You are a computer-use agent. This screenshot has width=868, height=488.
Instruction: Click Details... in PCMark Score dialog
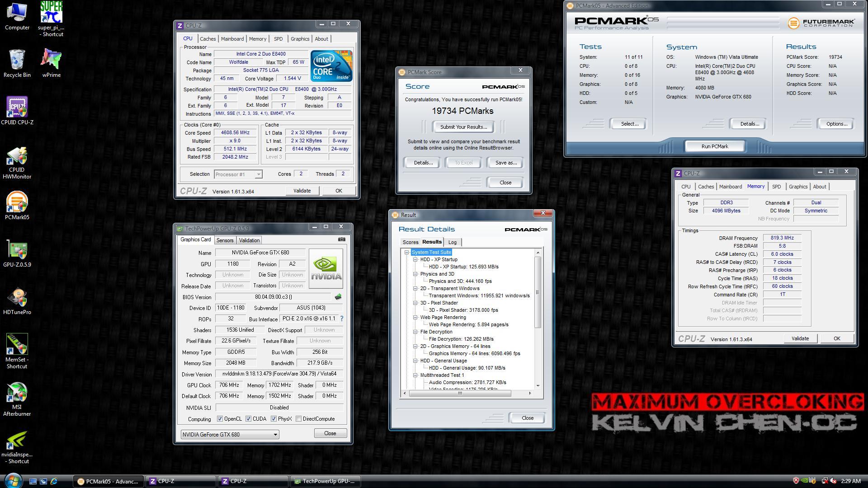[423, 163]
